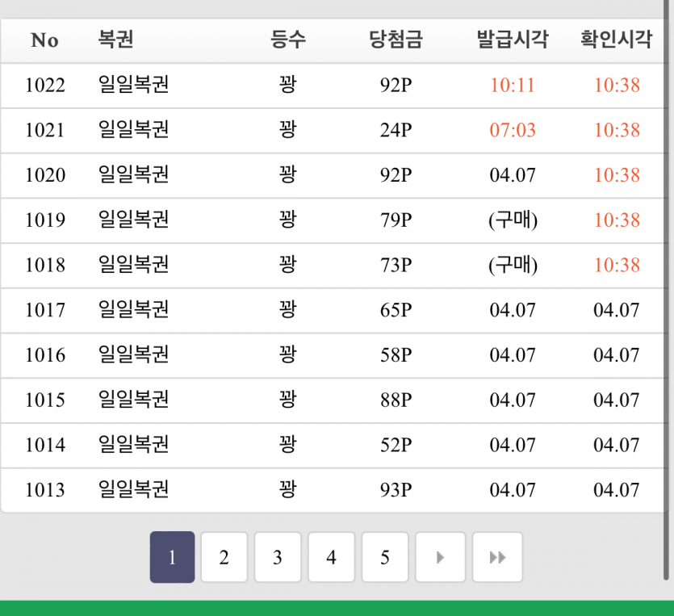Navigate to page 3
Viewport: 674px width, 616px height.
point(278,557)
